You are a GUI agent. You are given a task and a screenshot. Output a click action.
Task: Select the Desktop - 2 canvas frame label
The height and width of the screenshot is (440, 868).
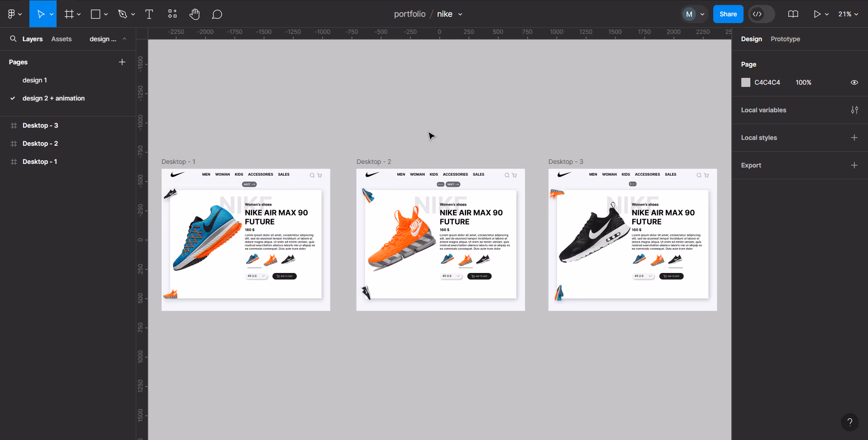374,162
